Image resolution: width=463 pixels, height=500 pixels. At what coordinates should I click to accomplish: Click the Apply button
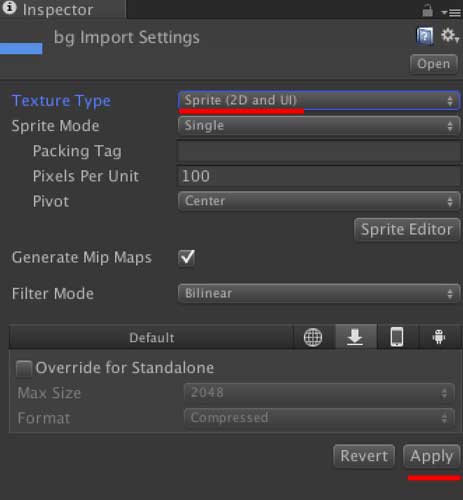click(432, 456)
